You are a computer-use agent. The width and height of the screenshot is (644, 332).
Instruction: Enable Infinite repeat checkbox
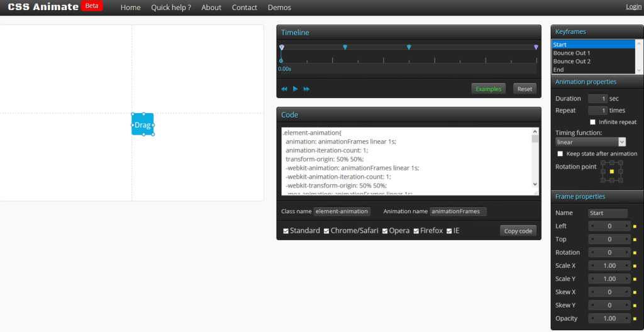(x=592, y=122)
